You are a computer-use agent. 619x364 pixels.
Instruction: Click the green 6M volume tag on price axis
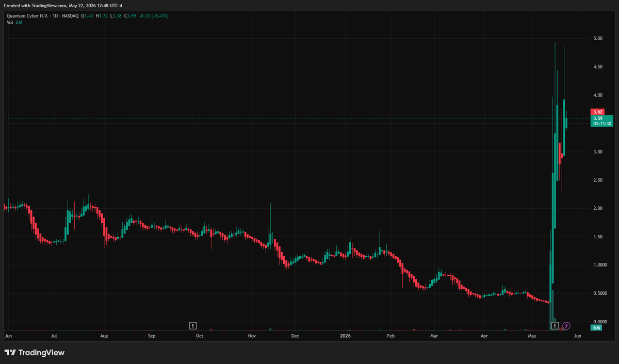point(596,328)
